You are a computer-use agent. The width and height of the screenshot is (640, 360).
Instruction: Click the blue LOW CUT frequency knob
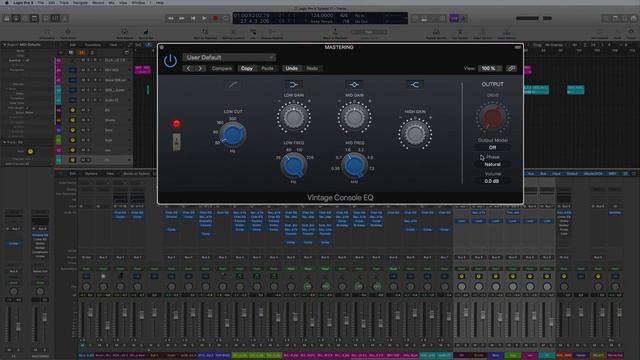[x=233, y=135]
